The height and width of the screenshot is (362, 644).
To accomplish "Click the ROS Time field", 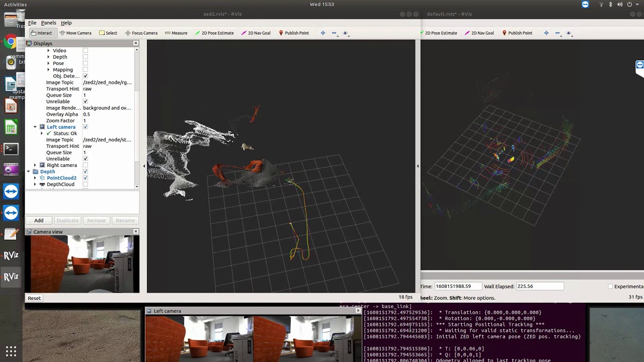I will (457, 286).
